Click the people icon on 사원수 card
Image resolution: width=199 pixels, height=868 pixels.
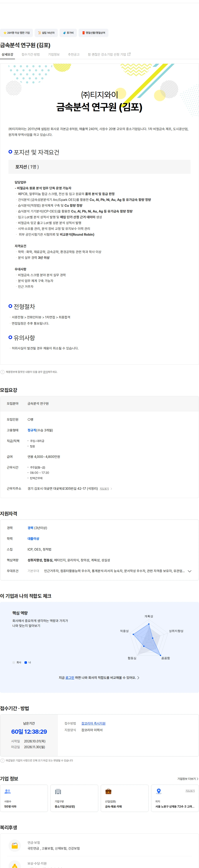pyautogui.click(x=8, y=791)
